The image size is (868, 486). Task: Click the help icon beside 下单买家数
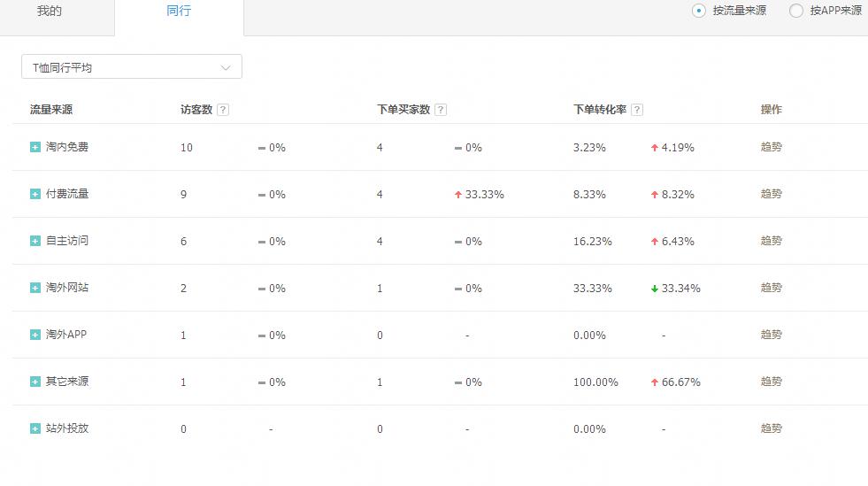pyautogui.click(x=441, y=110)
